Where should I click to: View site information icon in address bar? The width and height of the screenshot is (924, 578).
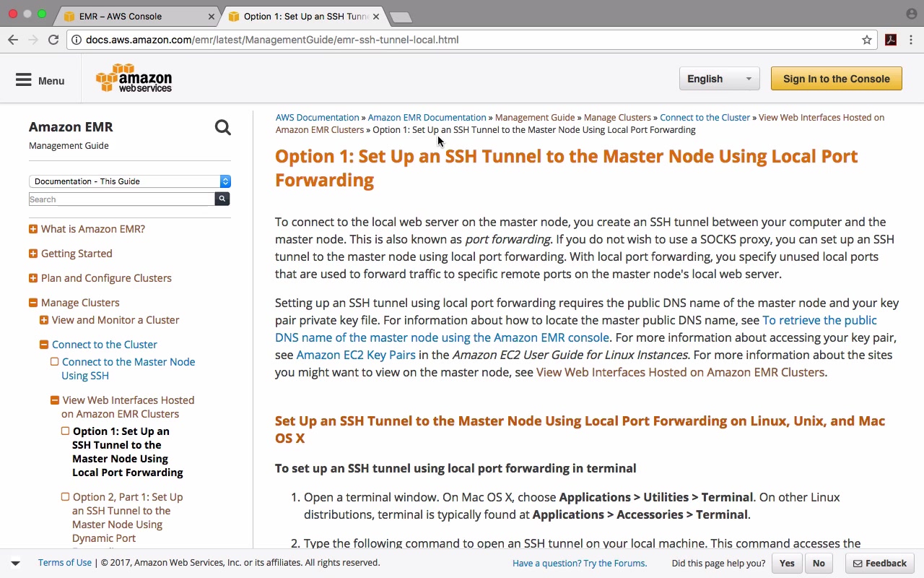pyautogui.click(x=77, y=40)
